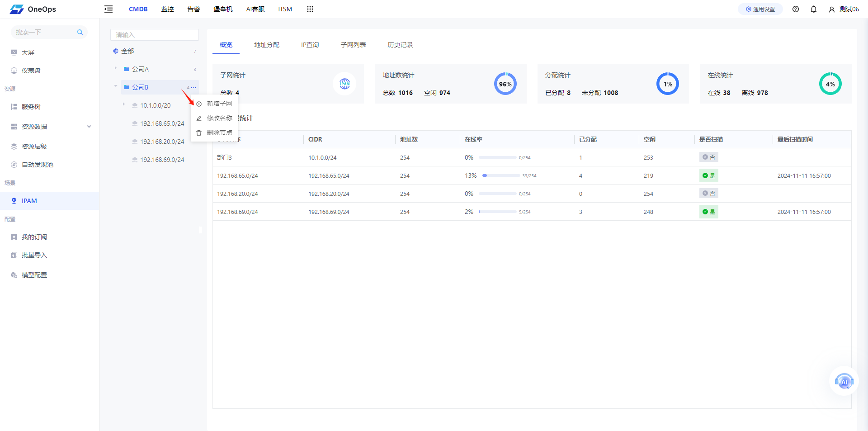Open the help question-mark icon

click(x=796, y=9)
